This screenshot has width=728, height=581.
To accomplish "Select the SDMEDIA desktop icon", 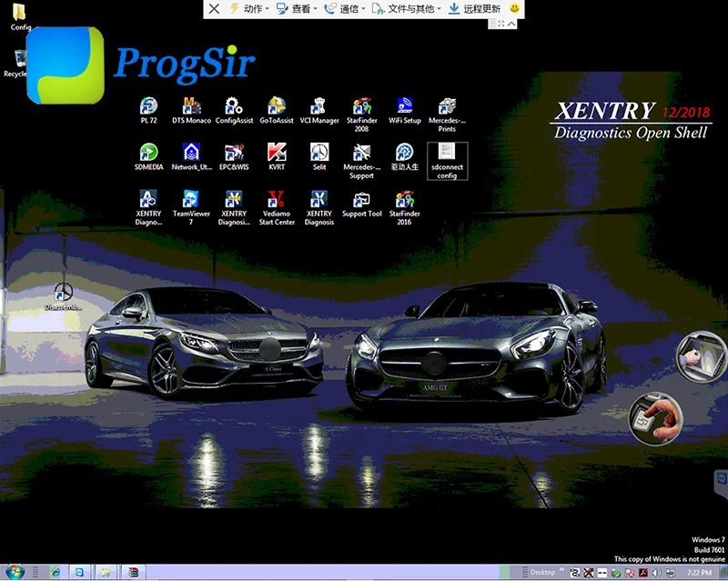I will click(148, 157).
